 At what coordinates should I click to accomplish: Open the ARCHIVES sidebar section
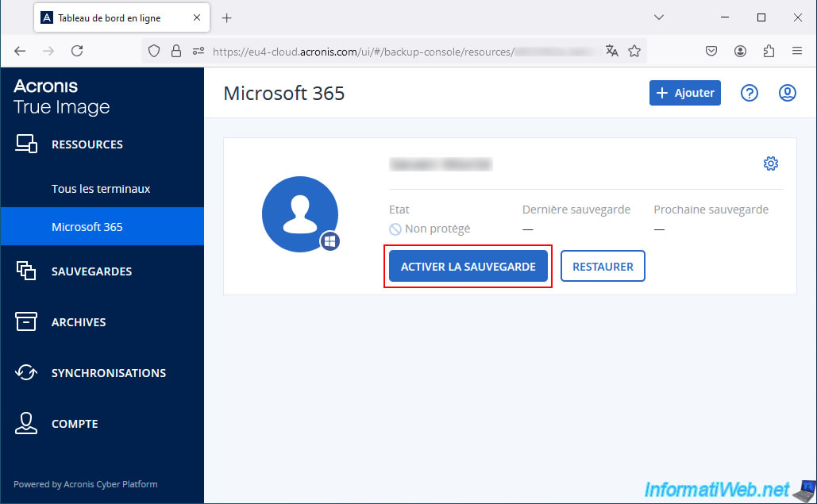pos(79,322)
